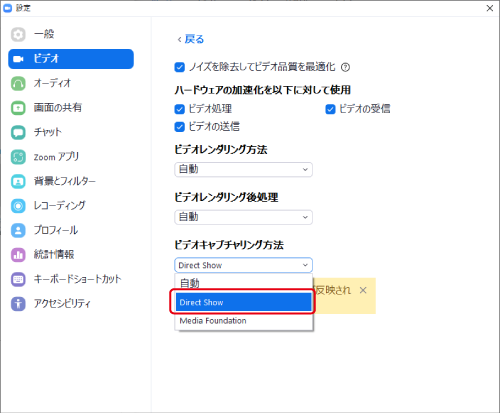
Task: Open the 一般 (General) gear icon settings
Action: point(18,34)
